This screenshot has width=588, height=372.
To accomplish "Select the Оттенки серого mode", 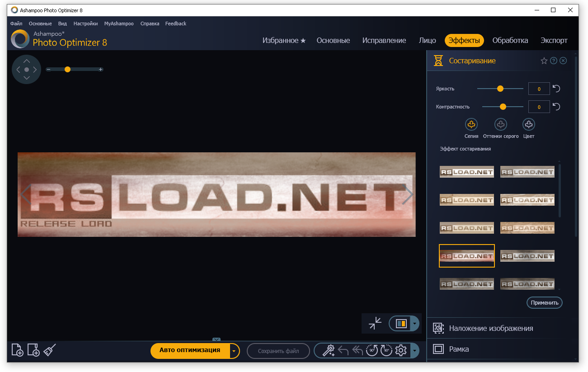I will tap(501, 124).
